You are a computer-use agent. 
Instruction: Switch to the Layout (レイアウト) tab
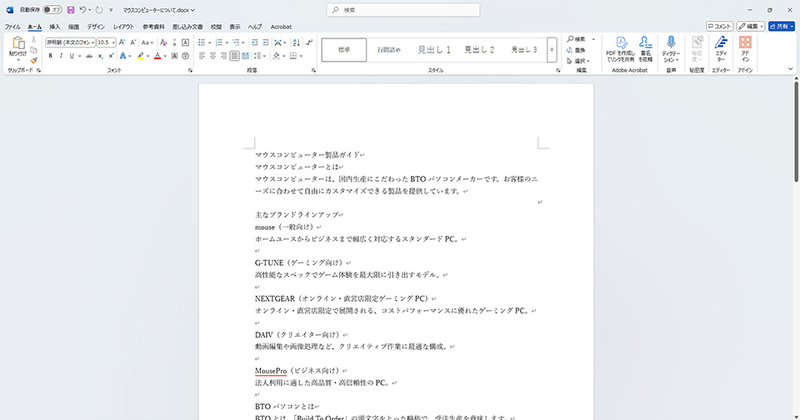tap(123, 27)
